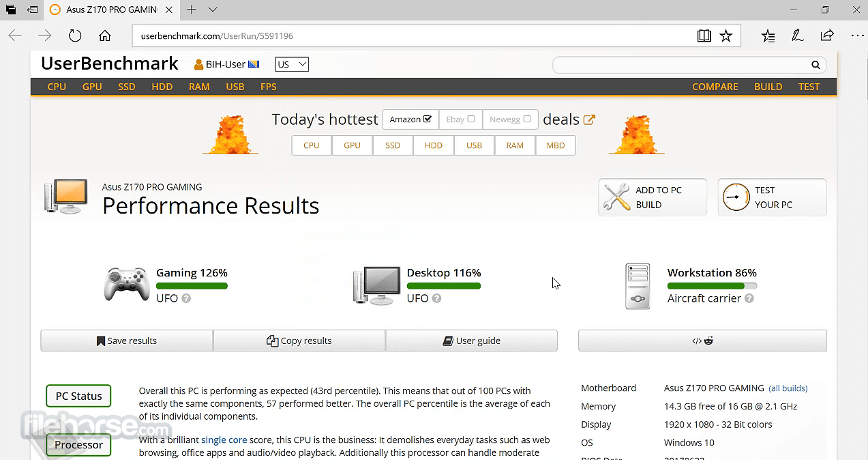The width and height of the screenshot is (868, 460).
Task: Click the Gaming controller icon
Action: tap(127, 285)
